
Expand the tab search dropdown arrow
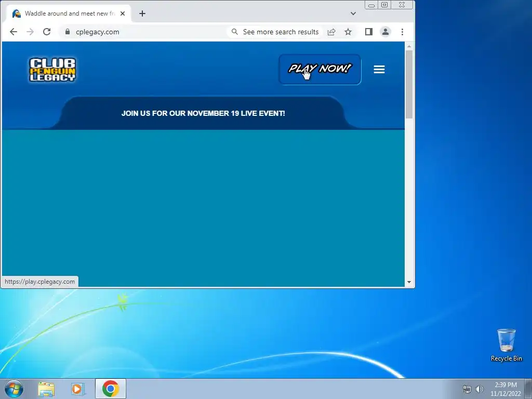click(x=353, y=14)
